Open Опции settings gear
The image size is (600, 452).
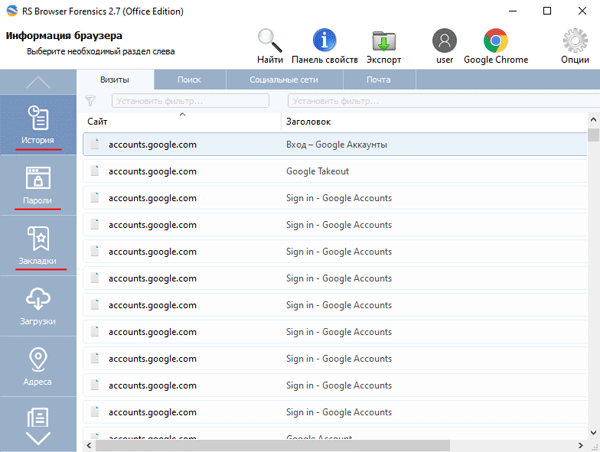[575, 46]
